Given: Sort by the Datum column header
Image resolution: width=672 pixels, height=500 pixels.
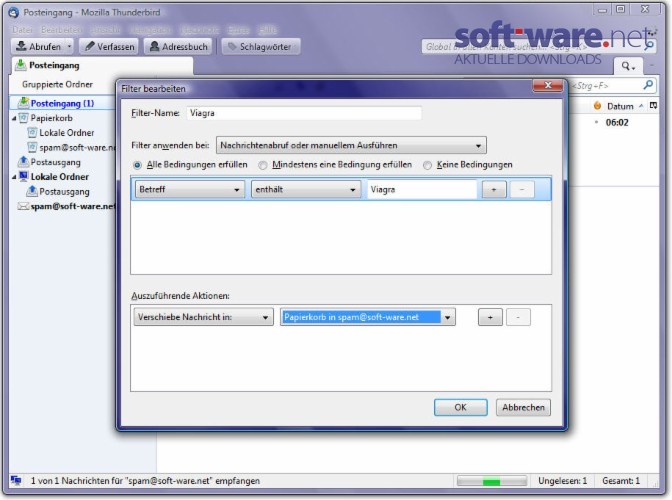Looking at the screenshot, I should 620,106.
